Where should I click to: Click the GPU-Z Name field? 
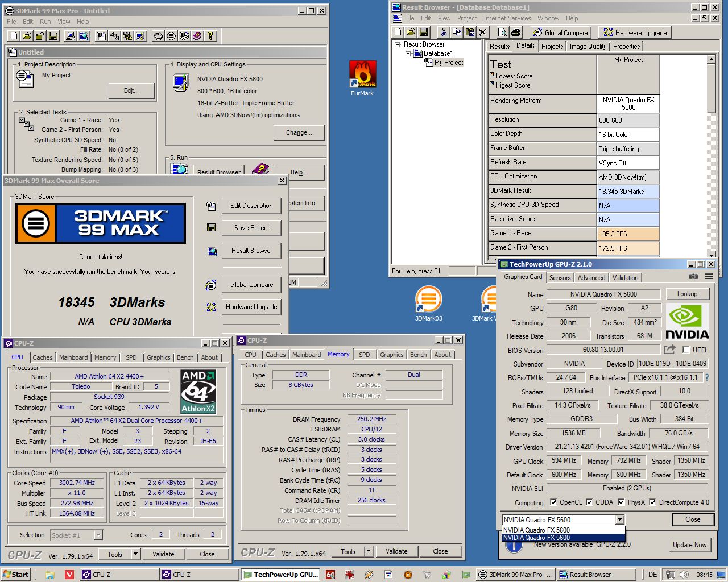click(603, 294)
